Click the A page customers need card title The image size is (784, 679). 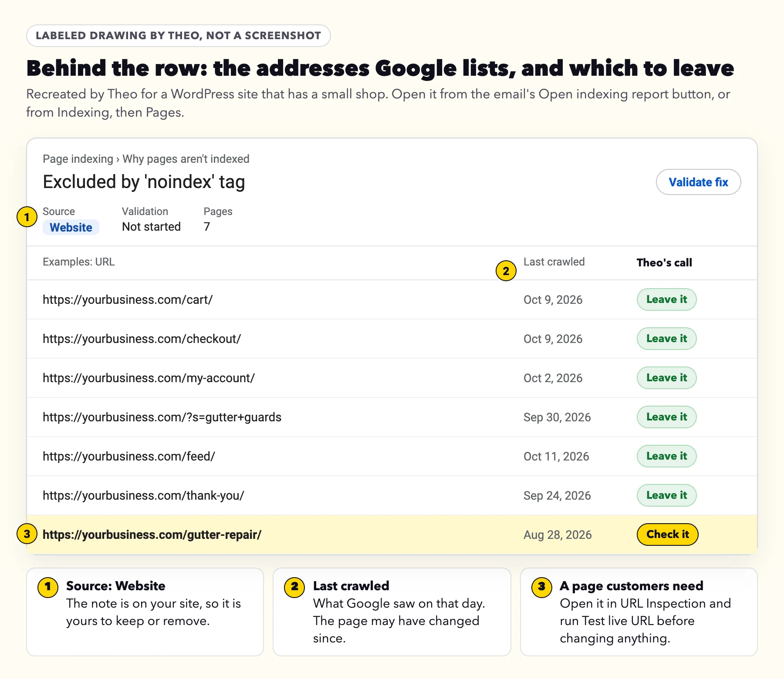click(632, 586)
